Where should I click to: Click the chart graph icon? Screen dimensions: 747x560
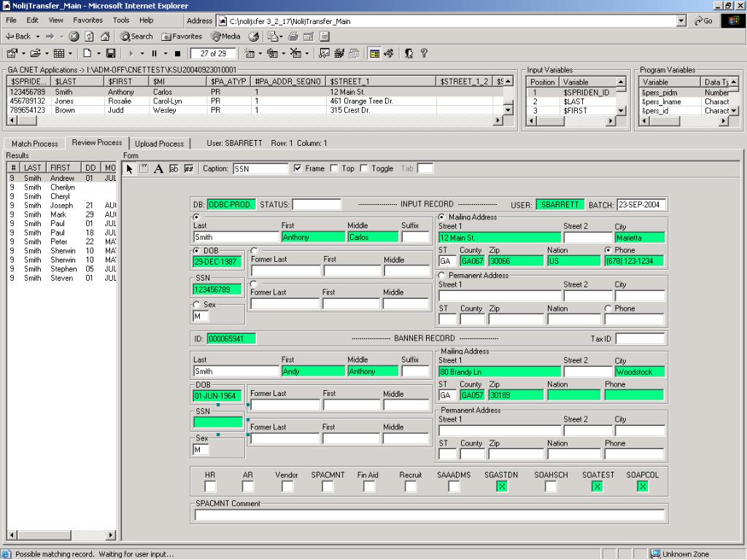tap(325, 53)
